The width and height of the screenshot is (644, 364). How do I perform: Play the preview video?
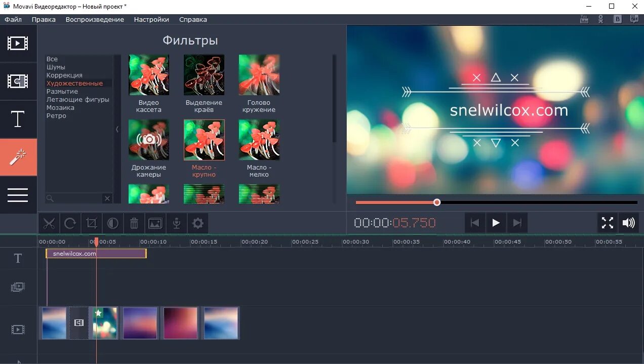[x=496, y=223]
